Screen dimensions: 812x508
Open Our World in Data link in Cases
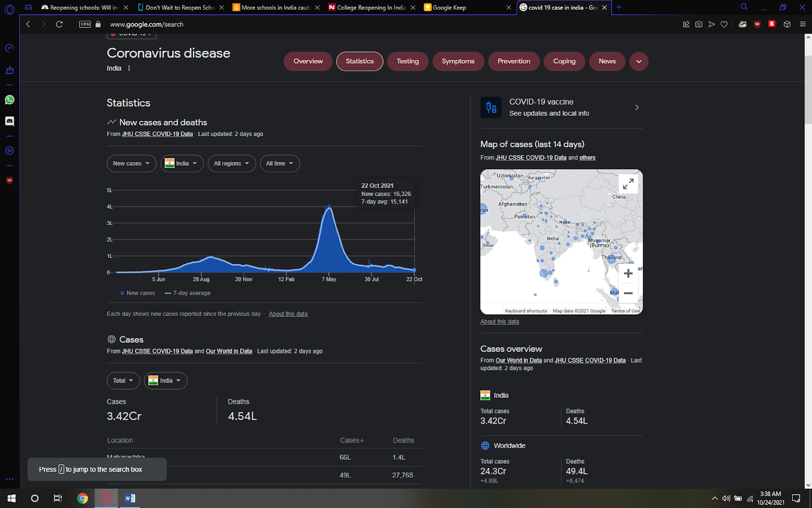tap(229, 351)
